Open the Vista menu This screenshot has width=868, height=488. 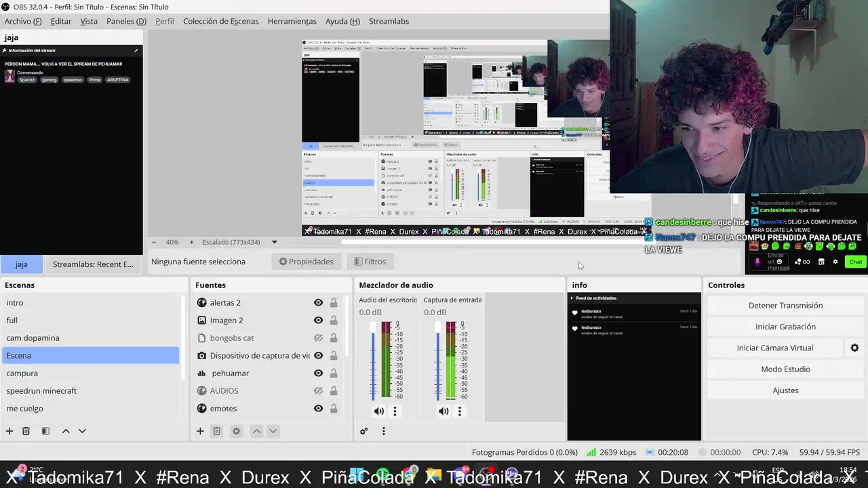pyautogui.click(x=89, y=21)
